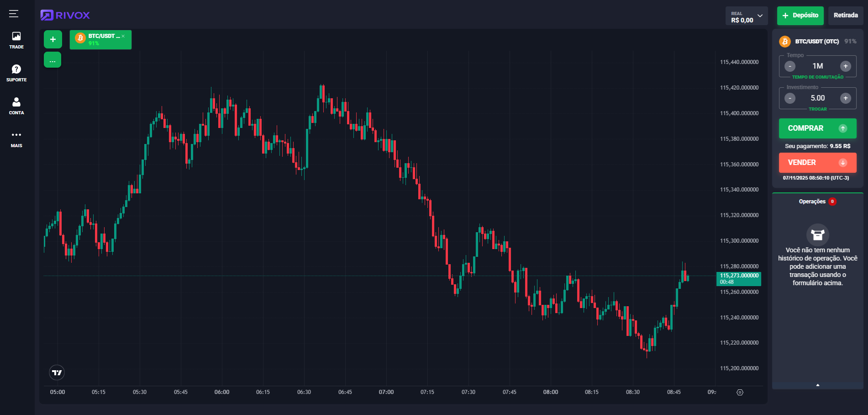Screen dimensions: 868x415
Task: Decrease the 5.00 investment with minus stepper
Action: [x=789, y=98]
